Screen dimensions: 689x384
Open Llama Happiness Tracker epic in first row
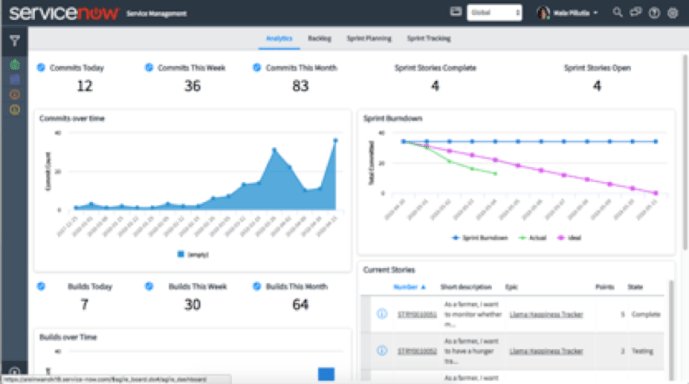546,315
